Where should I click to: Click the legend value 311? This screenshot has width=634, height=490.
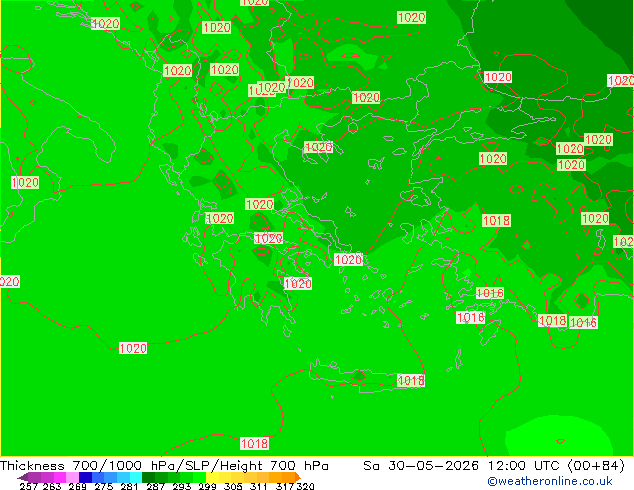click(258, 486)
